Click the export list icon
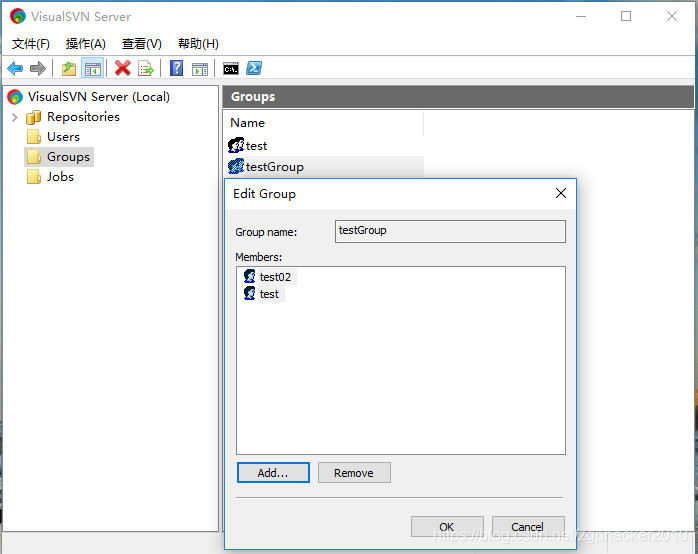Screen dimensions: 698x554 (x=146, y=69)
